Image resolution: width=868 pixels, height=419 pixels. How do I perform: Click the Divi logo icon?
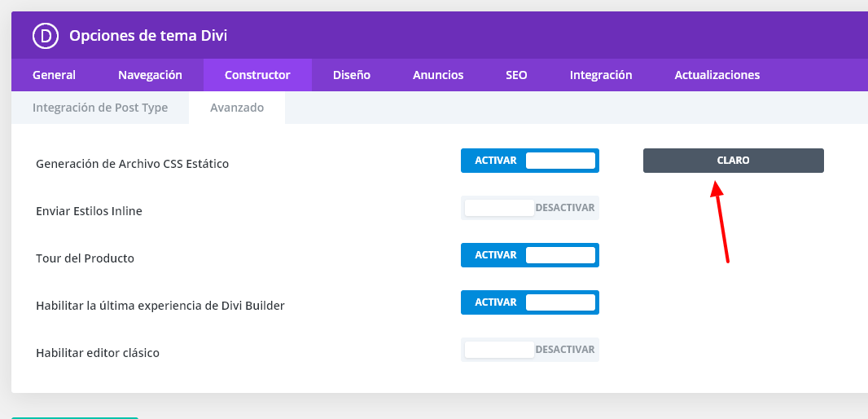(x=46, y=36)
